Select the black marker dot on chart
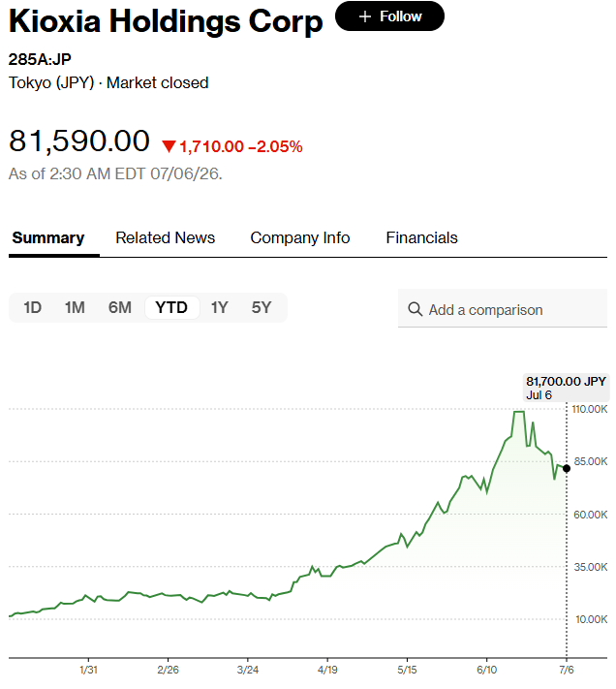 click(x=567, y=468)
